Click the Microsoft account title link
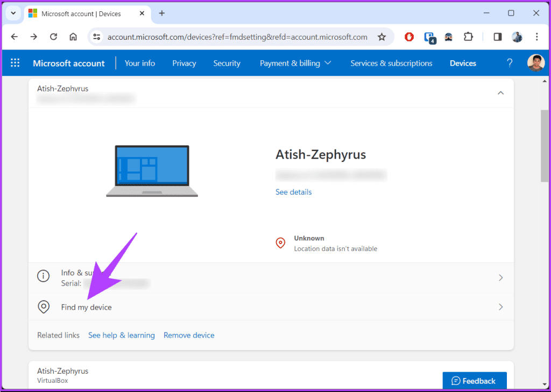This screenshot has height=392, width=551. [x=69, y=63]
